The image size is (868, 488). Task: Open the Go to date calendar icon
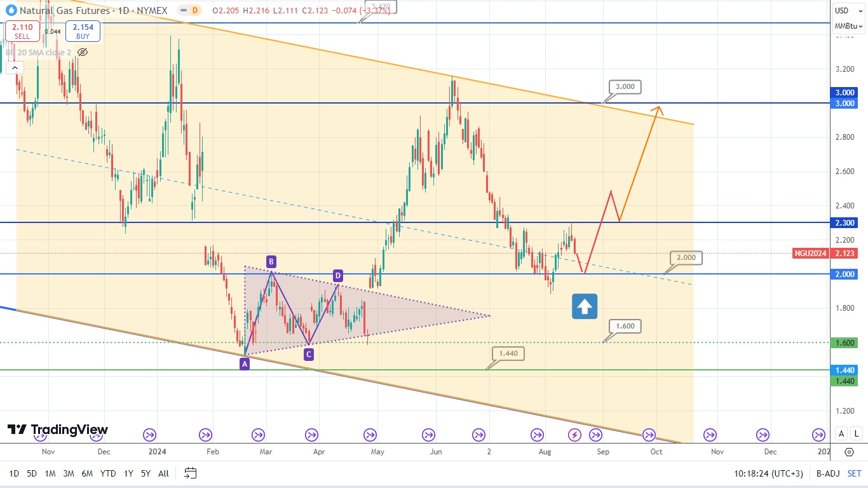[191, 473]
